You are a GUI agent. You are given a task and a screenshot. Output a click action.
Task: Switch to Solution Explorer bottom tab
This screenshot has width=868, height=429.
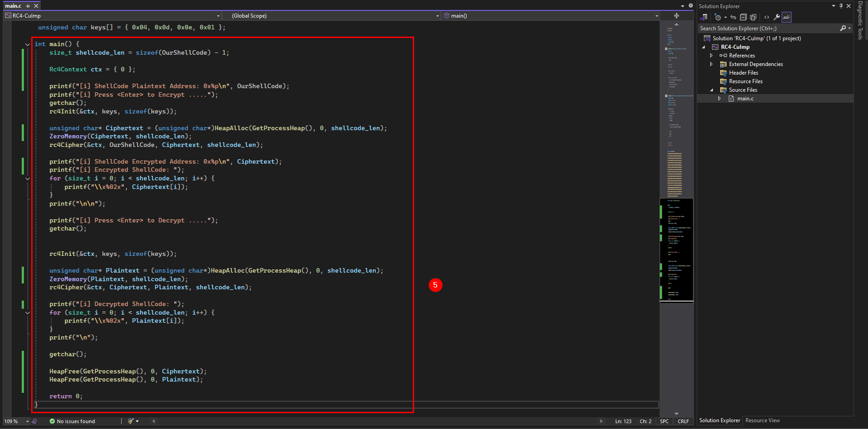719,420
